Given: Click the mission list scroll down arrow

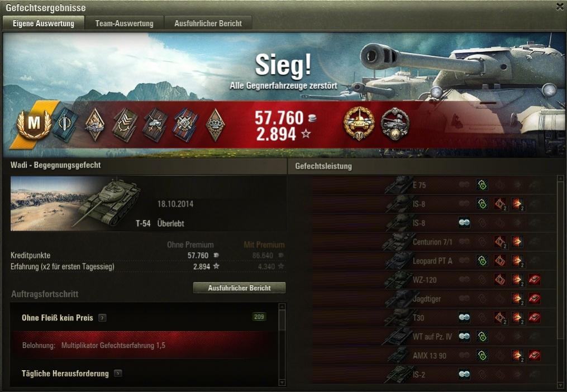Looking at the screenshot, I should click(x=283, y=383).
